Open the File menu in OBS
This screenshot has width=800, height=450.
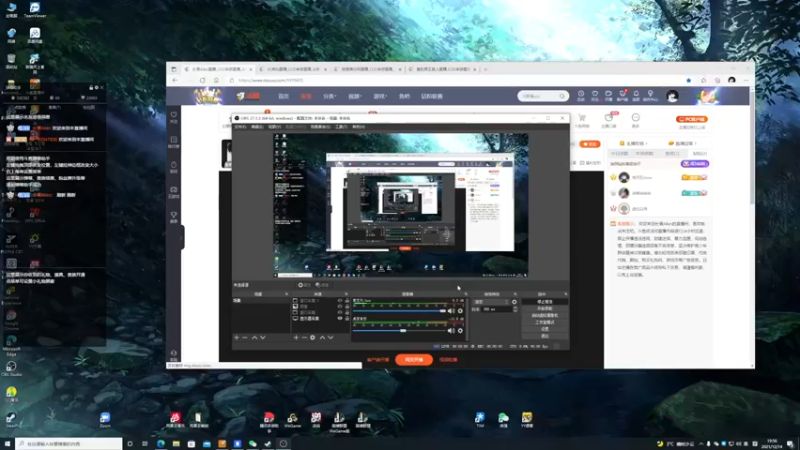(x=240, y=127)
